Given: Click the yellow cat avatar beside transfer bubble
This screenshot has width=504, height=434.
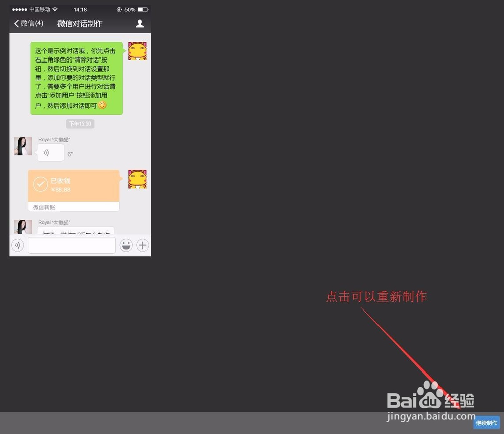Looking at the screenshot, I should coord(137,179).
